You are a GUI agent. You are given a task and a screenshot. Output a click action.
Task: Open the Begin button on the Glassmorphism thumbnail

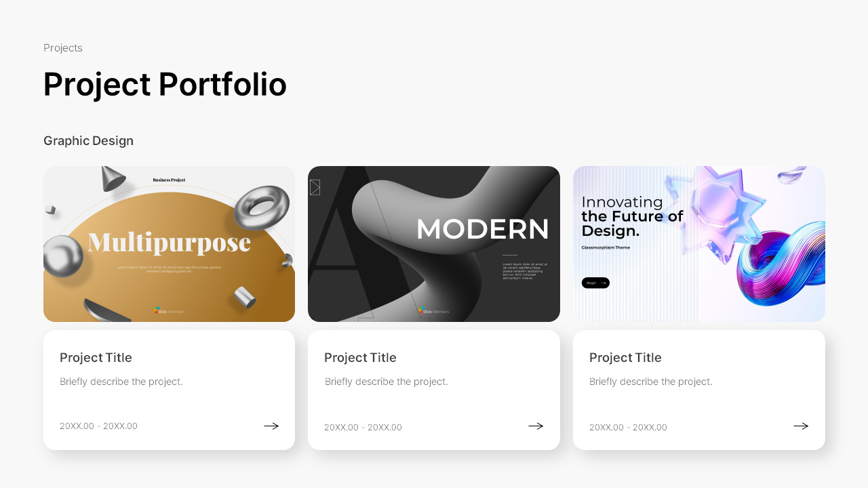pyautogui.click(x=595, y=283)
